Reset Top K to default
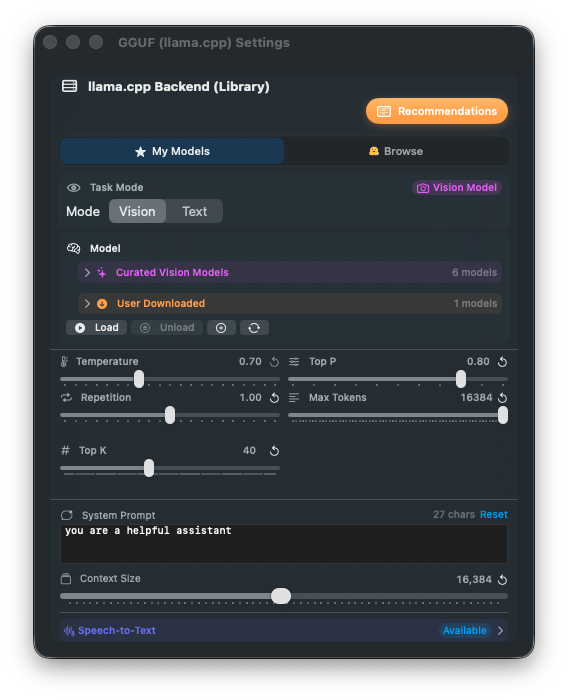This screenshot has width=568, height=700. 274,451
